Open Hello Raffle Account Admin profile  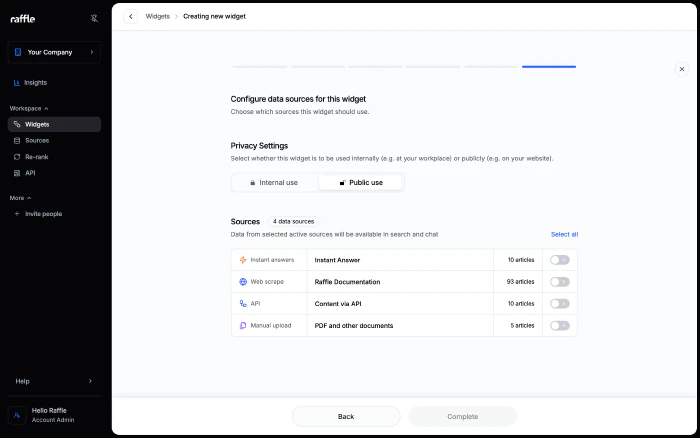[53, 415]
